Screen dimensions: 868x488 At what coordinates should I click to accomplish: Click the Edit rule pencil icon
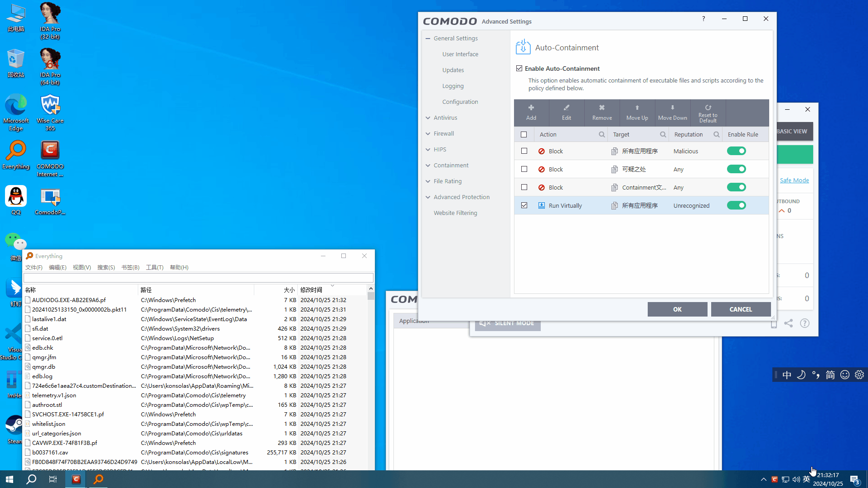[566, 108]
